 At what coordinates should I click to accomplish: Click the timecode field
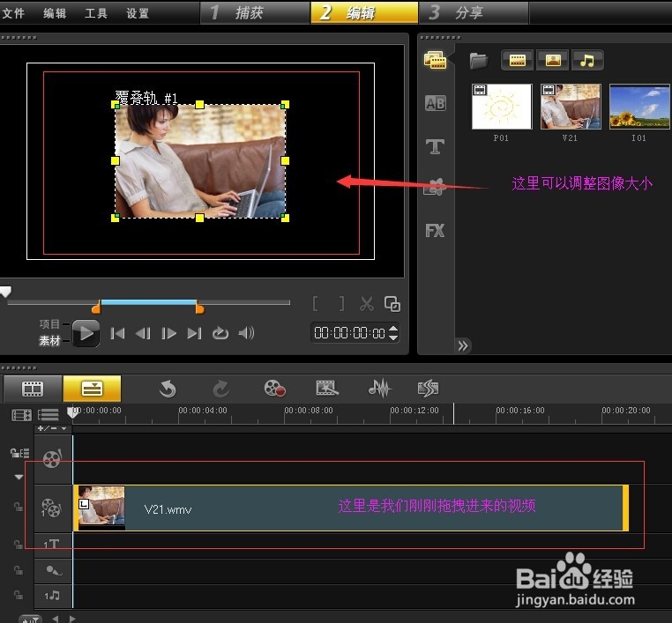pyautogui.click(x=349, y=333)
